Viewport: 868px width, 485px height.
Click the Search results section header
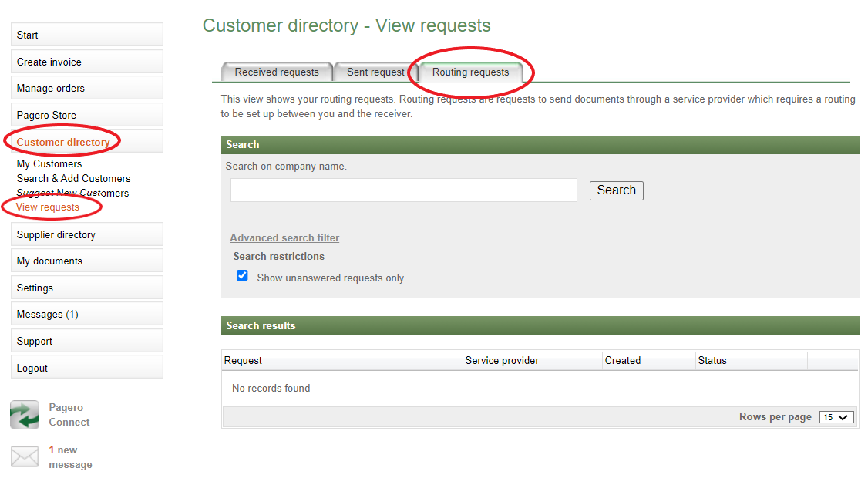pos(540,325)
